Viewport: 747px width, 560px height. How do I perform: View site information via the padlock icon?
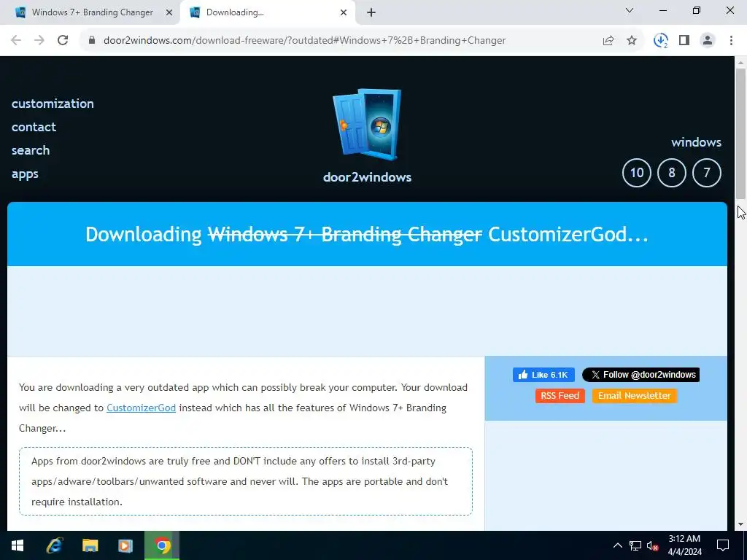pyautogui.click(x=92, y=40)
